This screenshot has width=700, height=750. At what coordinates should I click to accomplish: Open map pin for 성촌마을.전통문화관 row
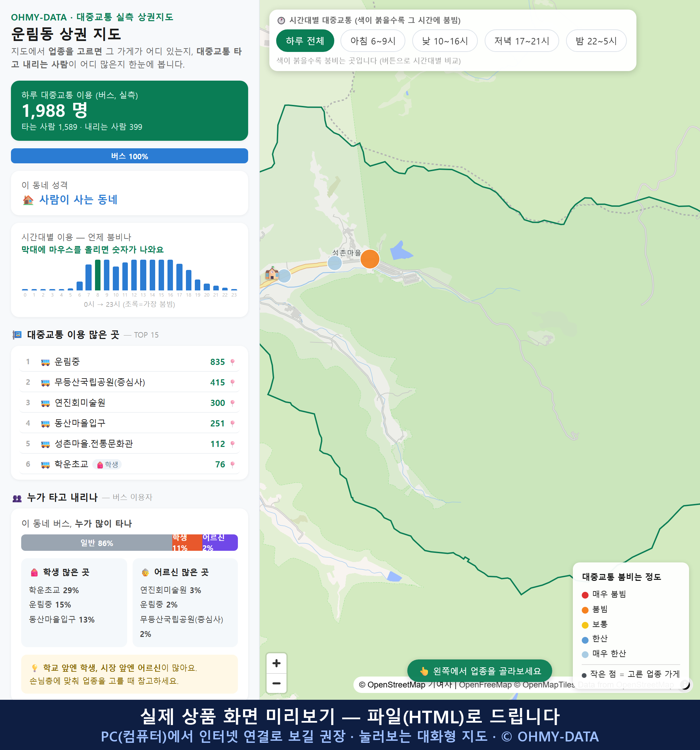click(x=232, y=444)
